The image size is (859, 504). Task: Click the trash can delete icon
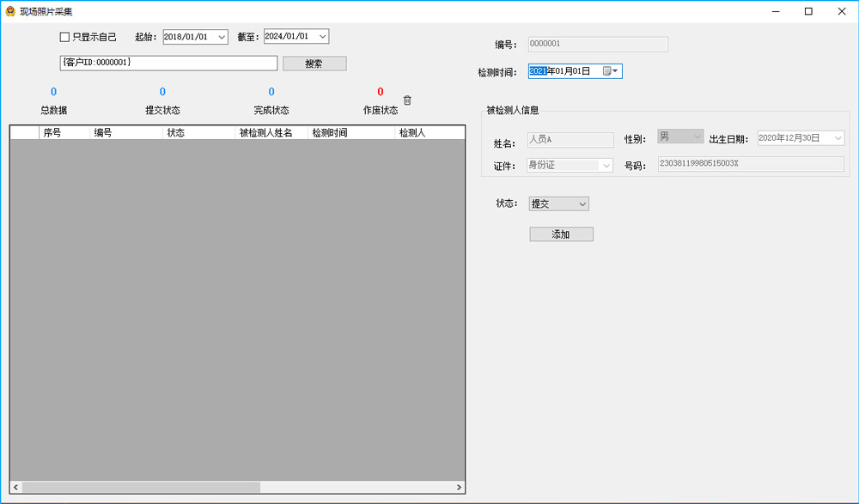pos(407,100)
